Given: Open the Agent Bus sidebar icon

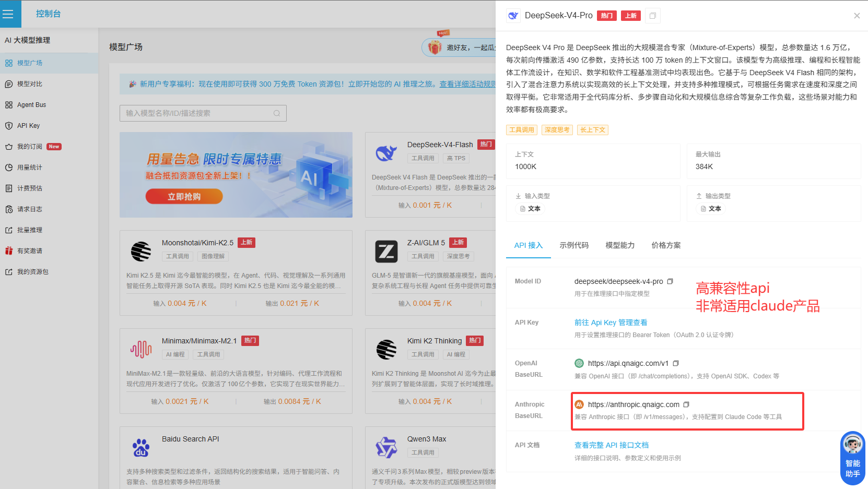Looking at the screenshot, I should pos(9,105).
